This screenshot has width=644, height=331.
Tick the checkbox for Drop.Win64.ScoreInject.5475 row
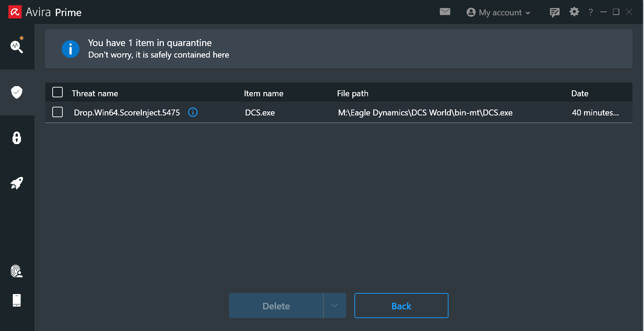(58, 112)
